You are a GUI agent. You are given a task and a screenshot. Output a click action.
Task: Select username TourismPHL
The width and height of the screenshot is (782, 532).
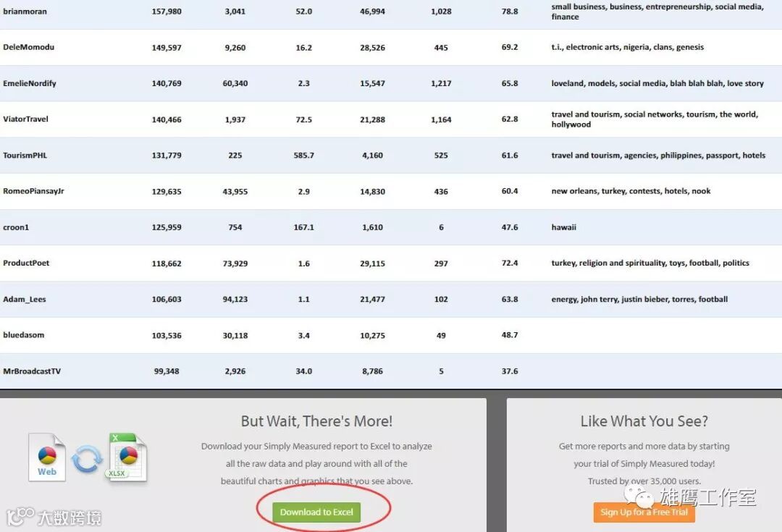[x=25, y=155]
